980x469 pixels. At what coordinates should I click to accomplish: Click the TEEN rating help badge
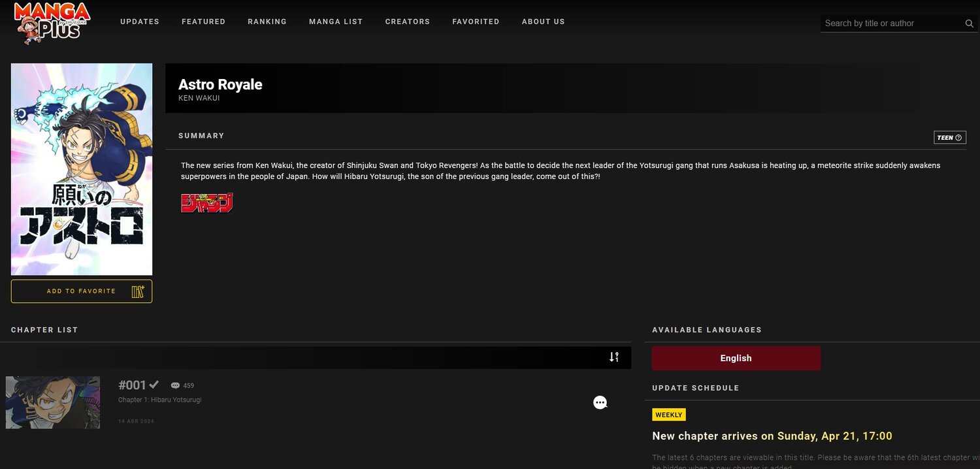tap(949, 138)
